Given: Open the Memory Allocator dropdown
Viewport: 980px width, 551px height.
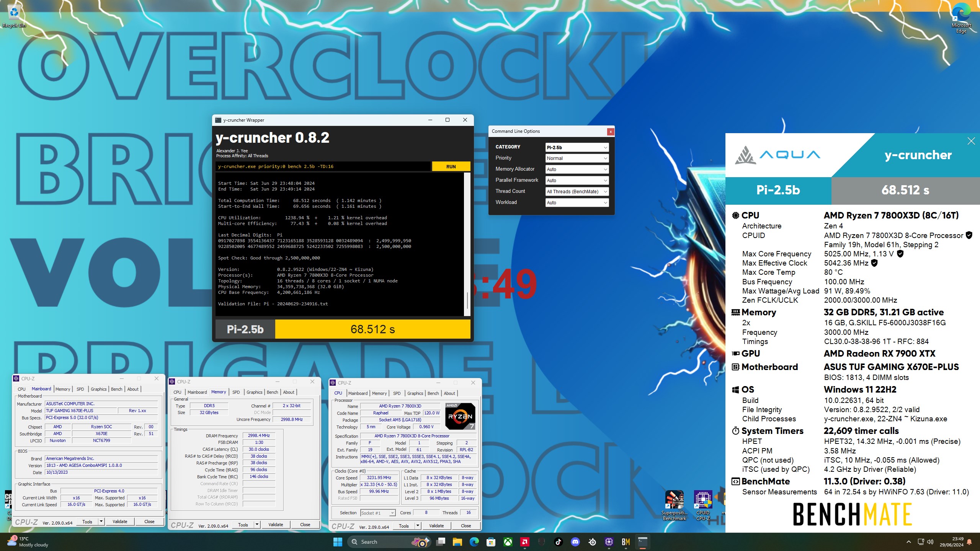Looking at the screenshot, I should coord(577,170).
